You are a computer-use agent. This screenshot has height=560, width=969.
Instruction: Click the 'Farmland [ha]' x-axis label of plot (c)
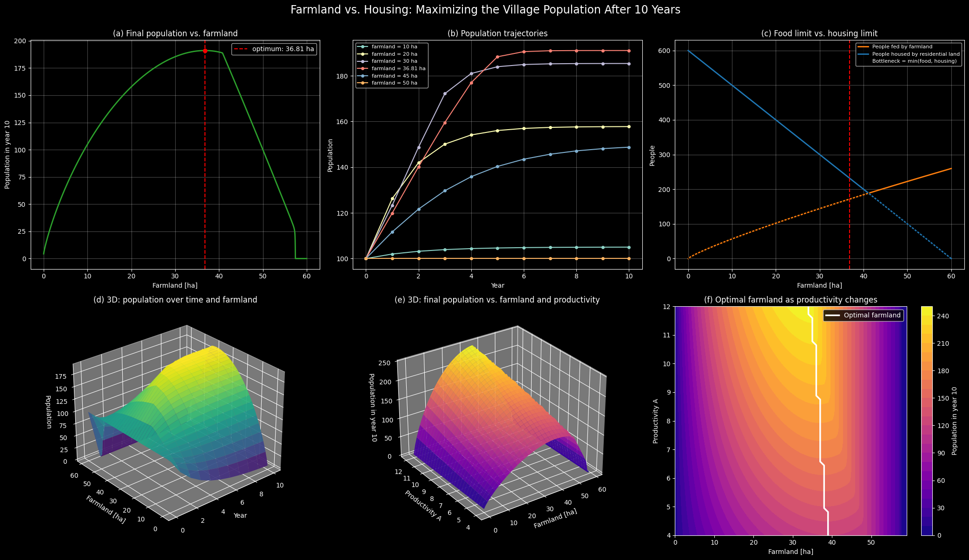pos(819,285)
